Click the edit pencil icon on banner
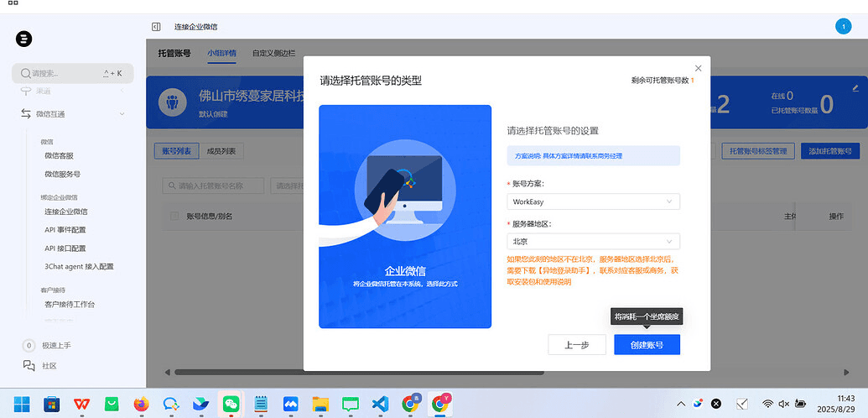This screenshot has width=868, height=418. [855, 87]
